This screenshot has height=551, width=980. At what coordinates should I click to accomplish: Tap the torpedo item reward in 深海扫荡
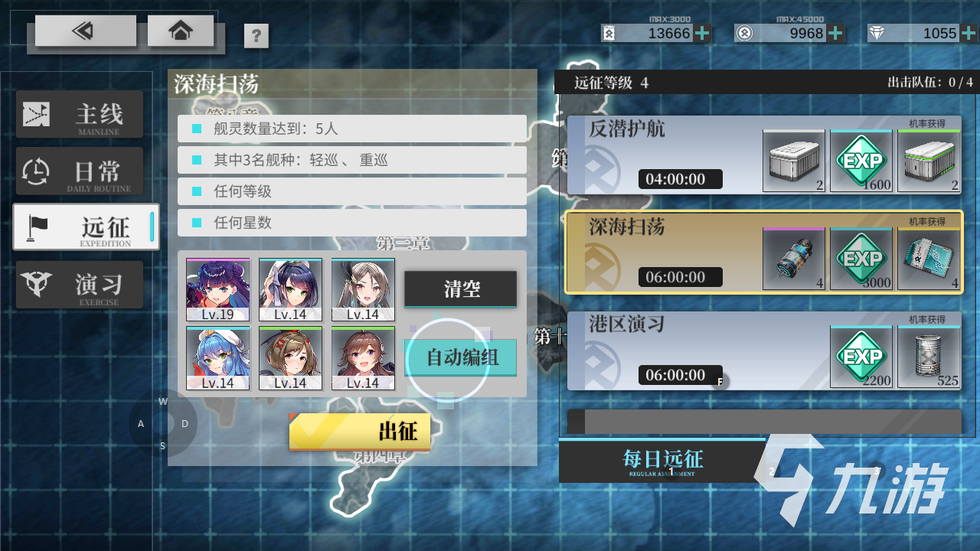point(794,259)
